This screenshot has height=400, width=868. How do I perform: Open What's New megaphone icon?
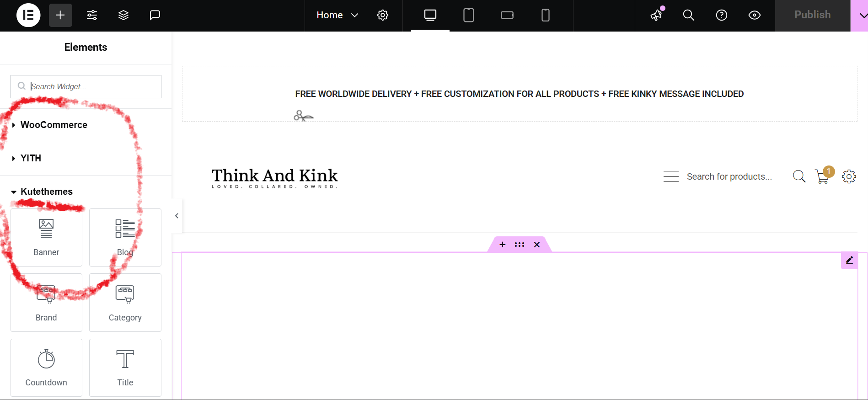(657, 15)
